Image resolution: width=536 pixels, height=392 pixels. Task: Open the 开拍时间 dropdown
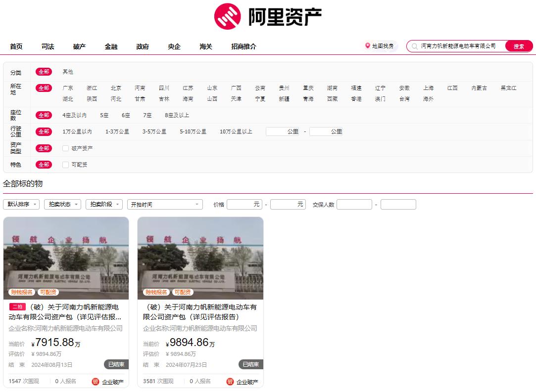[165, 204]
